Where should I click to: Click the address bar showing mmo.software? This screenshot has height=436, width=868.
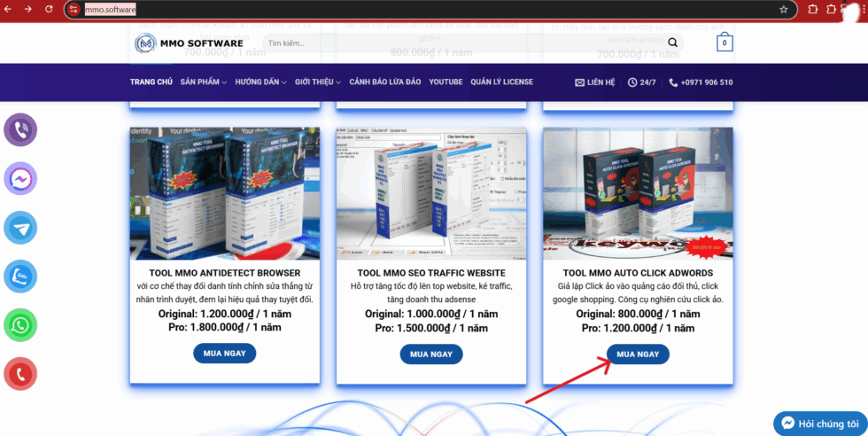[432, 10]
